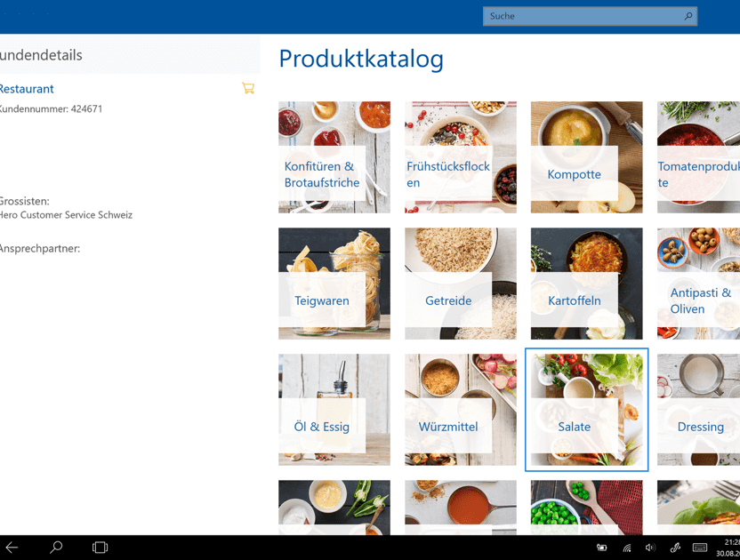Open the Kompotte product category
Viewport: 740px width, 560px height.
pos(586,157)
